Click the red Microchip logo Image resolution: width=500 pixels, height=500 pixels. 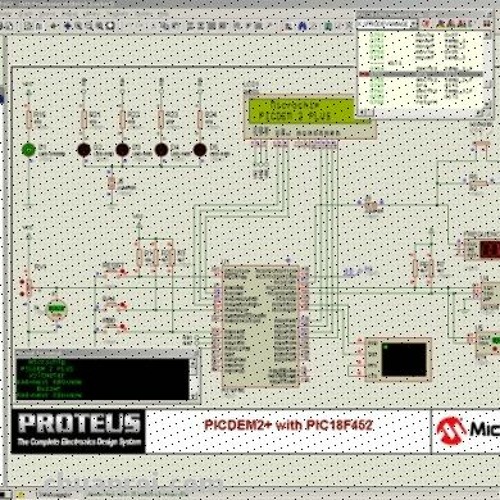pos(452,431)
